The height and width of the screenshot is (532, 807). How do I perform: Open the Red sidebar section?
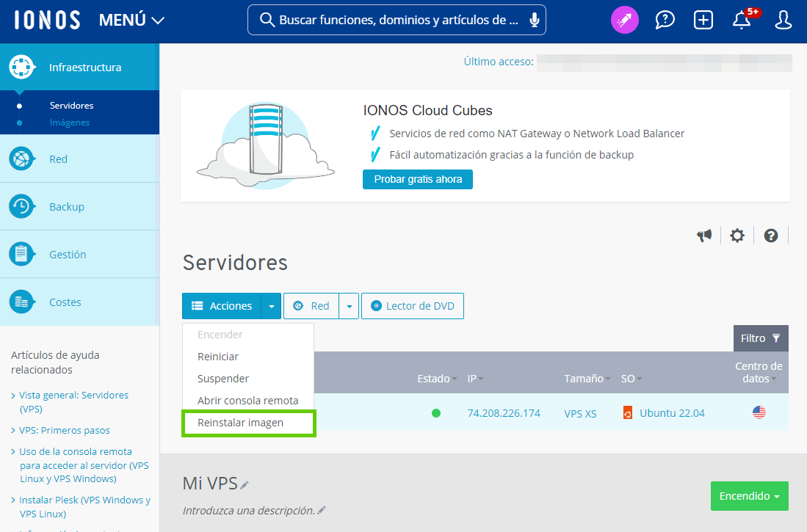coord(80,159)
